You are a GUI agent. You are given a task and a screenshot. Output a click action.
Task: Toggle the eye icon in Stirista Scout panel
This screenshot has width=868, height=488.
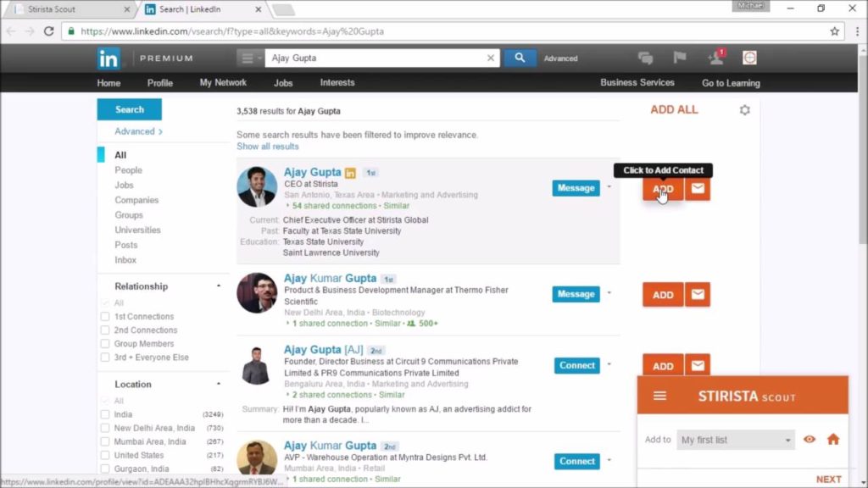tap(810, 440)
